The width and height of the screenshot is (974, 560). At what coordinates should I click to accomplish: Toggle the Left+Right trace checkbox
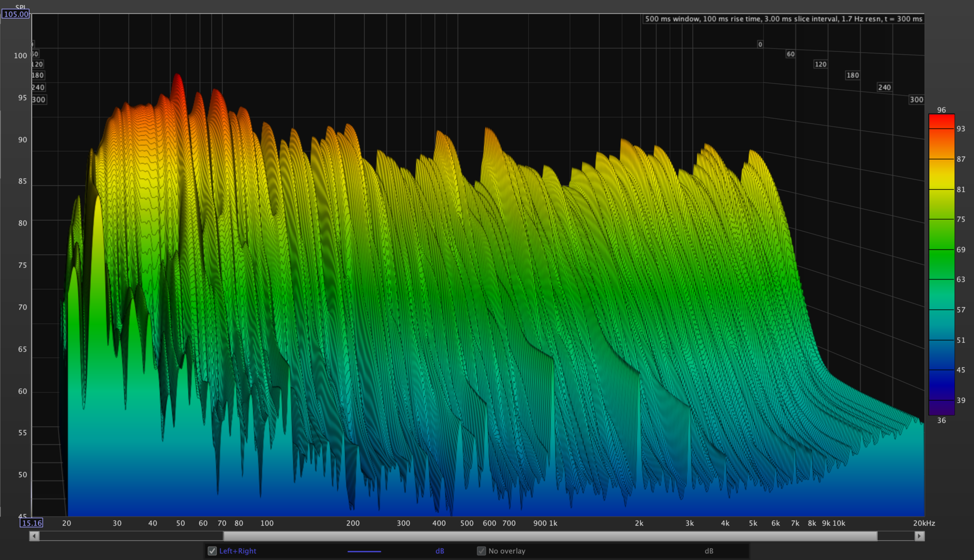click(x=212, y=551)
